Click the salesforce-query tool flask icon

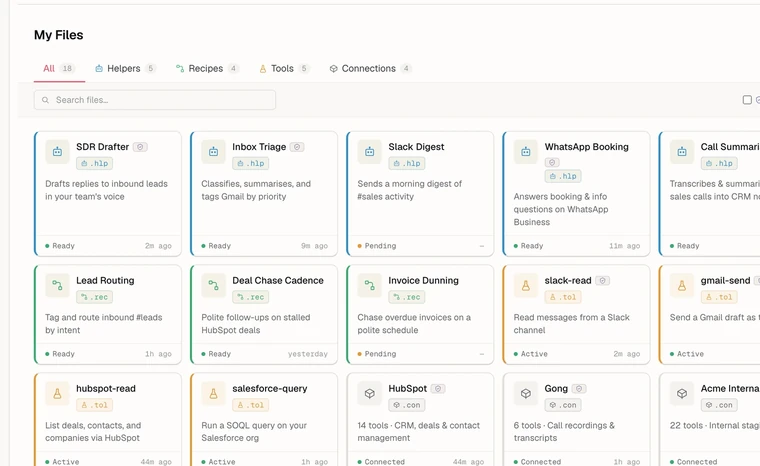213,393
